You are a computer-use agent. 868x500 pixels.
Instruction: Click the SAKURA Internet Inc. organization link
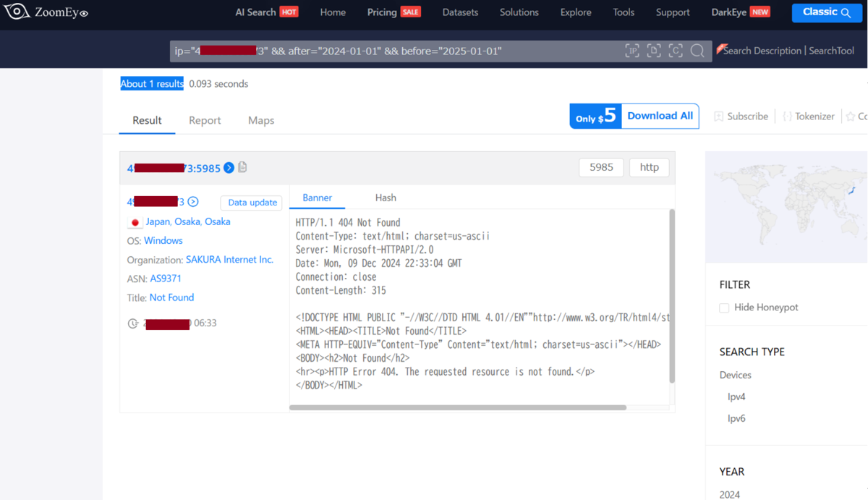(x=230, y=260)
